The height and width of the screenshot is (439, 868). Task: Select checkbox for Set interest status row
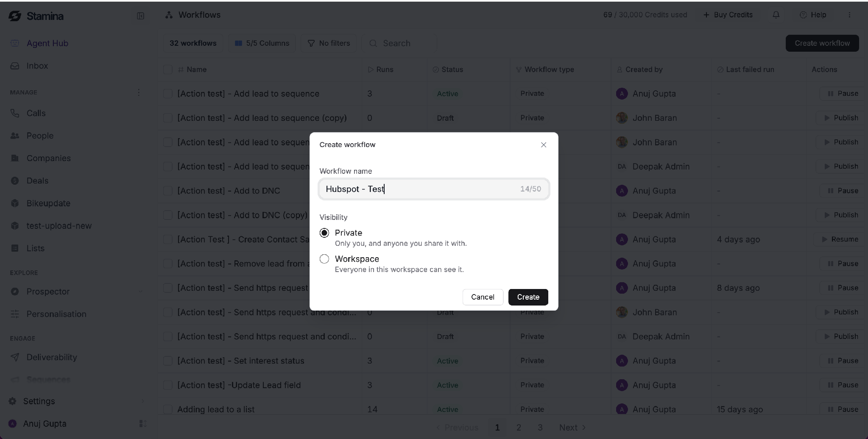coord(168,361)
